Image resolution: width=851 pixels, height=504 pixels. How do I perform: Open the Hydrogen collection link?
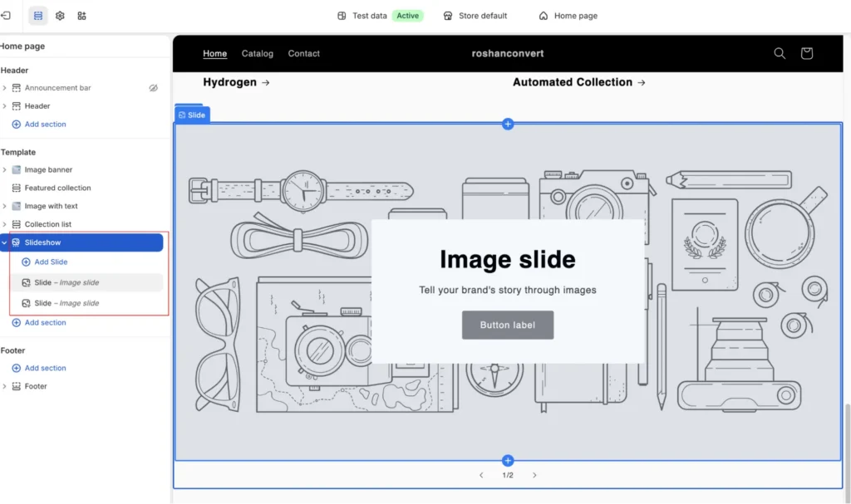tap(236, 82)
